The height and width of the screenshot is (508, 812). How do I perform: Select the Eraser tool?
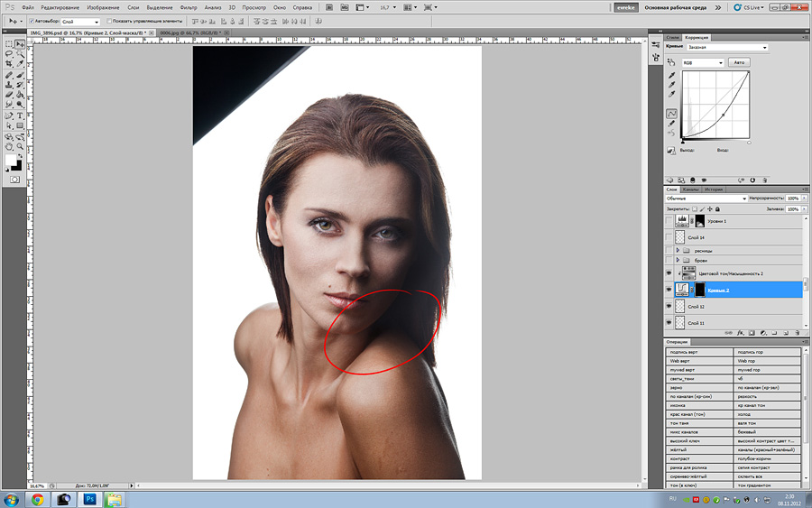coord(9,95)
